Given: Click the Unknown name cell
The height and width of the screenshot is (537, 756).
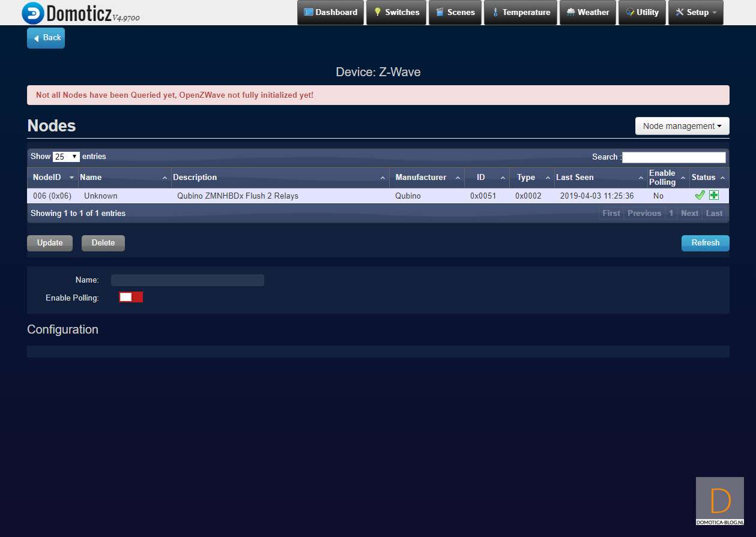Looking at the screenshot, I should pos(101,196).
